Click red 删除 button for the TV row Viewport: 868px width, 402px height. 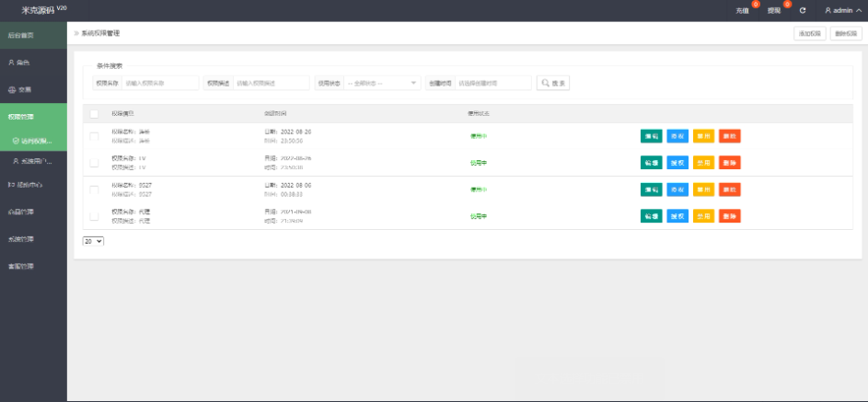(730, 163)
